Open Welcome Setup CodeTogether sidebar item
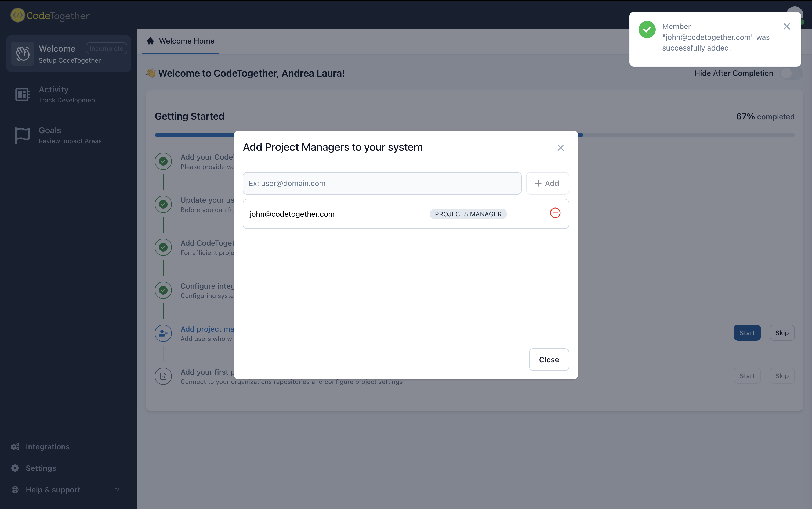The width and height of the screenshot is (812, 509). pos(69,53)
